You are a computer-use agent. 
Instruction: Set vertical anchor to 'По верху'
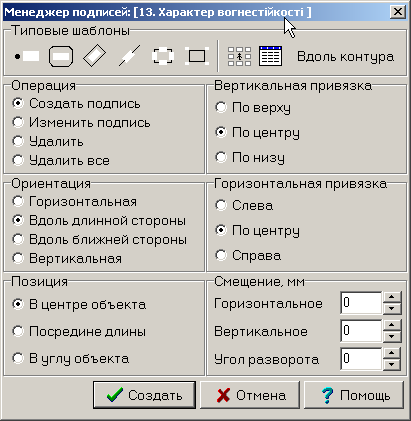tap(253, 108)
